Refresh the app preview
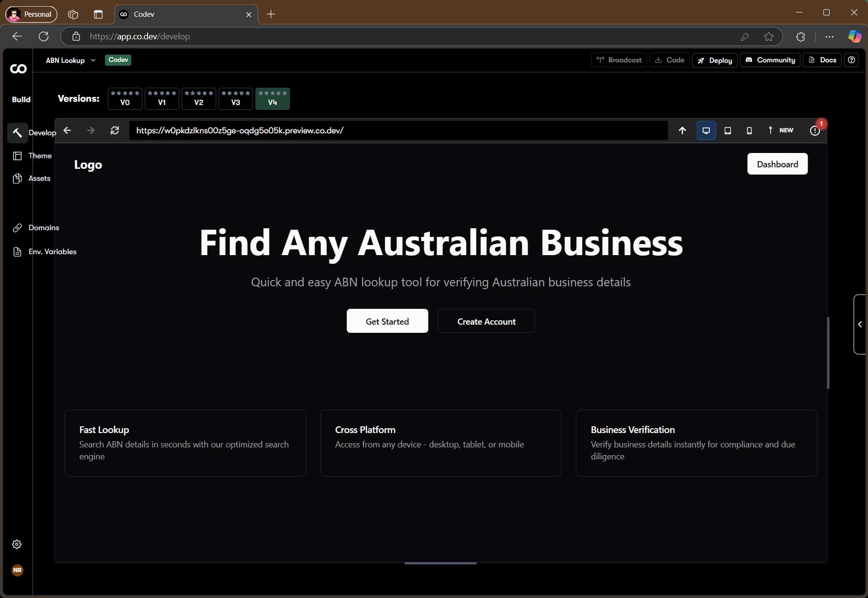 [x=115, y=130]
